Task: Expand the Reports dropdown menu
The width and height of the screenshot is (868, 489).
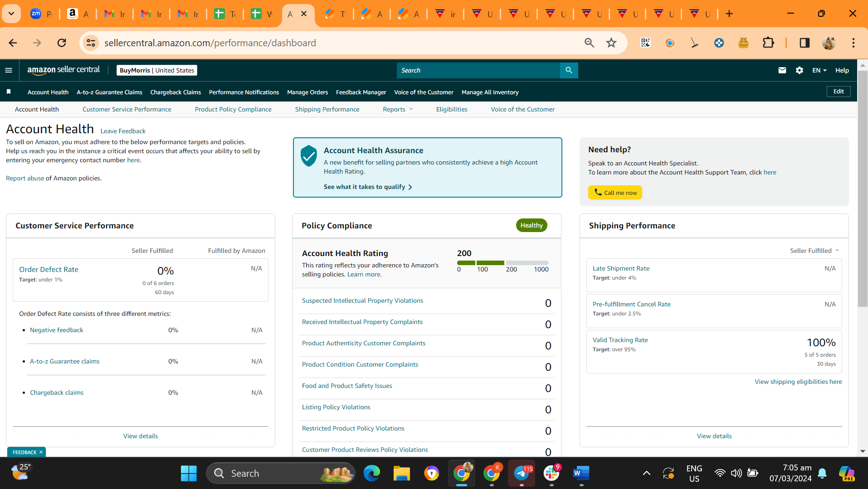Action: tap(398, 109)
